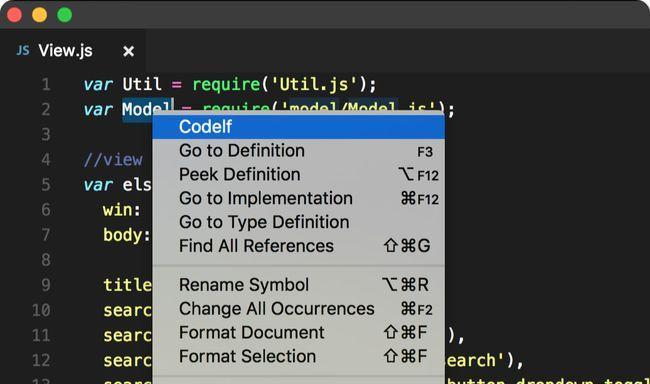Image resolution: width=650 pixels, height=384 pixels.
Task: Choose Find All References
Action: point(298,246)
